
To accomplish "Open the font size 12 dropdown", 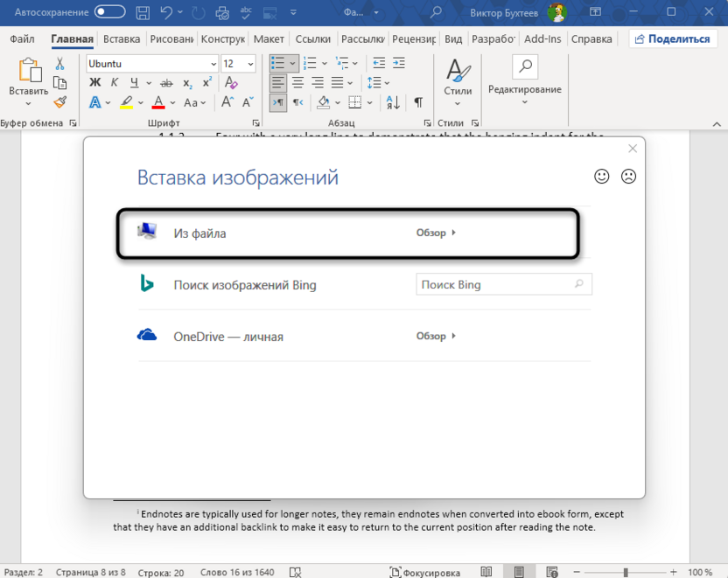I will click(x=250, y=64).
